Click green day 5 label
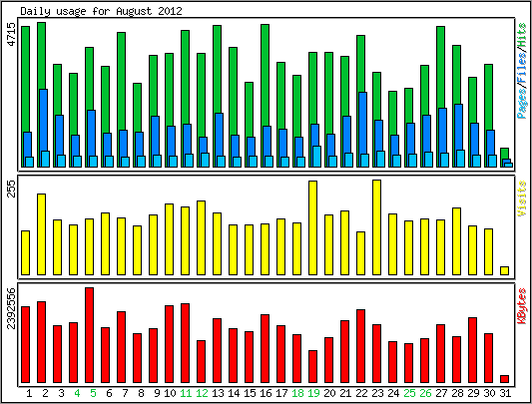 tap(93, 393)
